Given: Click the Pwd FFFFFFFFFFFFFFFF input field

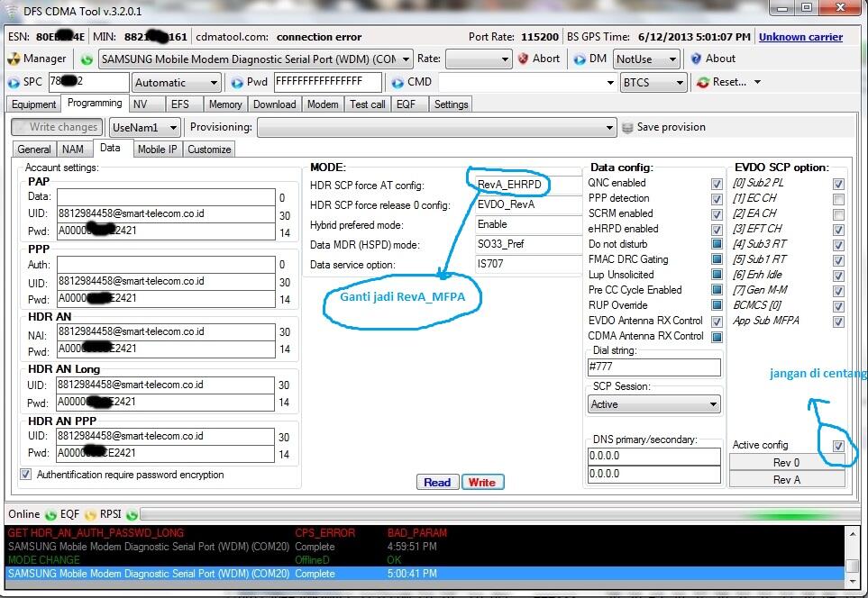Looking at the screenshot, I should point(328,82).
